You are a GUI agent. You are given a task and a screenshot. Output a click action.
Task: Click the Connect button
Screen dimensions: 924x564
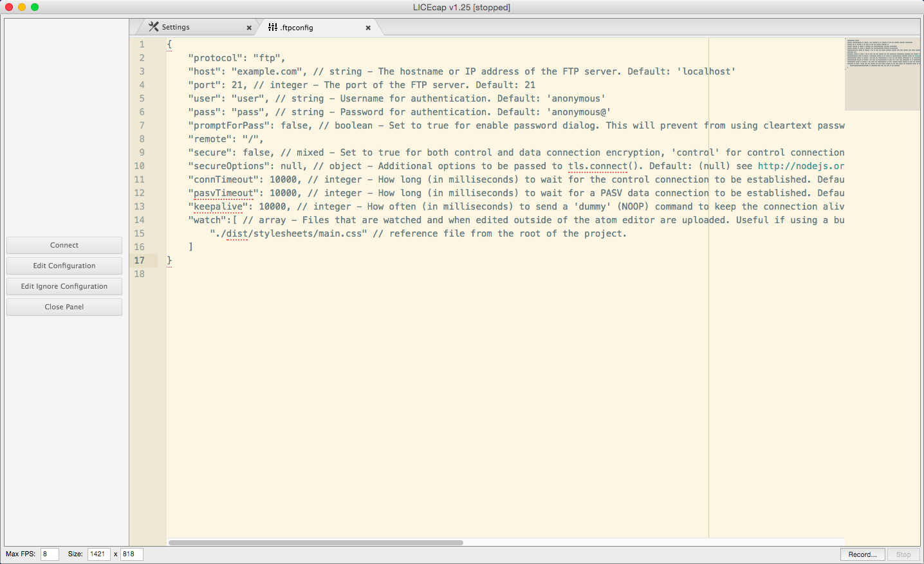(64, 245)
